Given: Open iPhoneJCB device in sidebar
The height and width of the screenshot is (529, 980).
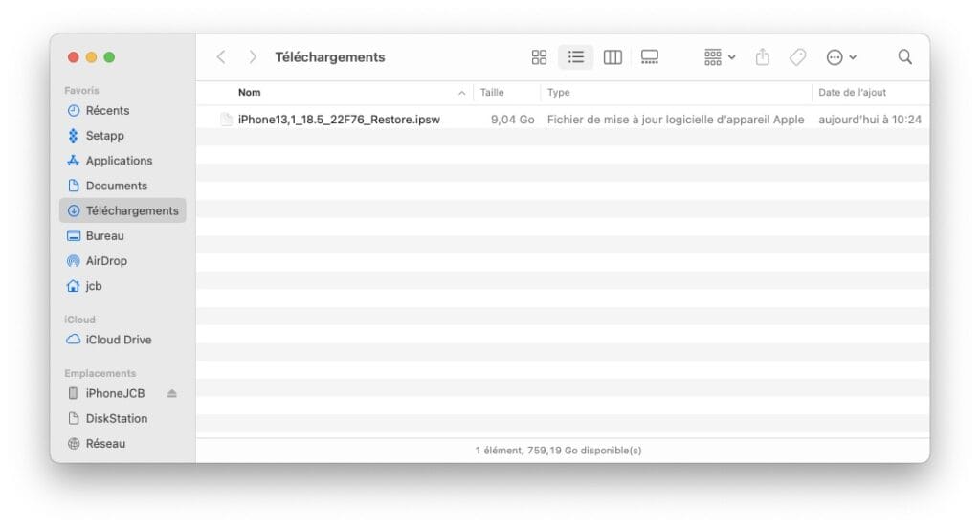Looking at the screenshot, I should coord(115,393).
